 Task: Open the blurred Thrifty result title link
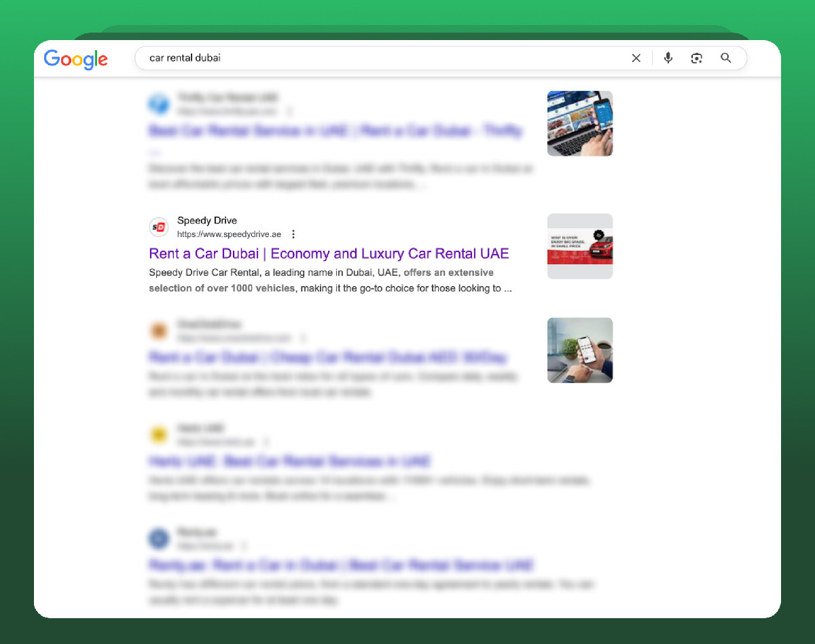pyautogui.click(x=336, y=131)
